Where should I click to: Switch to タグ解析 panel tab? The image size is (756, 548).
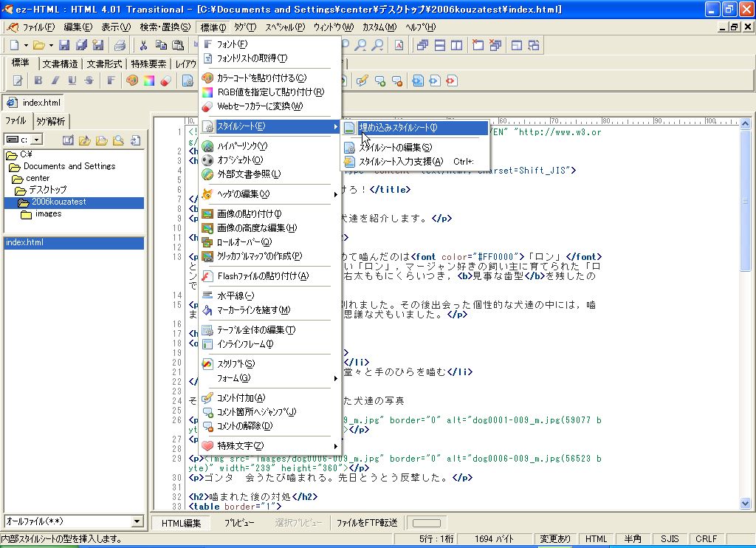coord(51,121)
